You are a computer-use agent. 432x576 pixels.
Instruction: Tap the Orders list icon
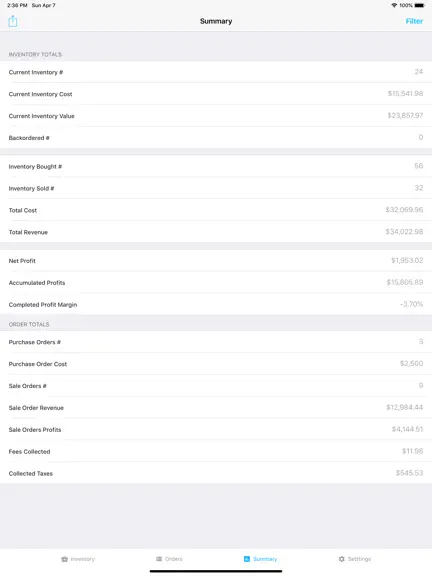159,559
